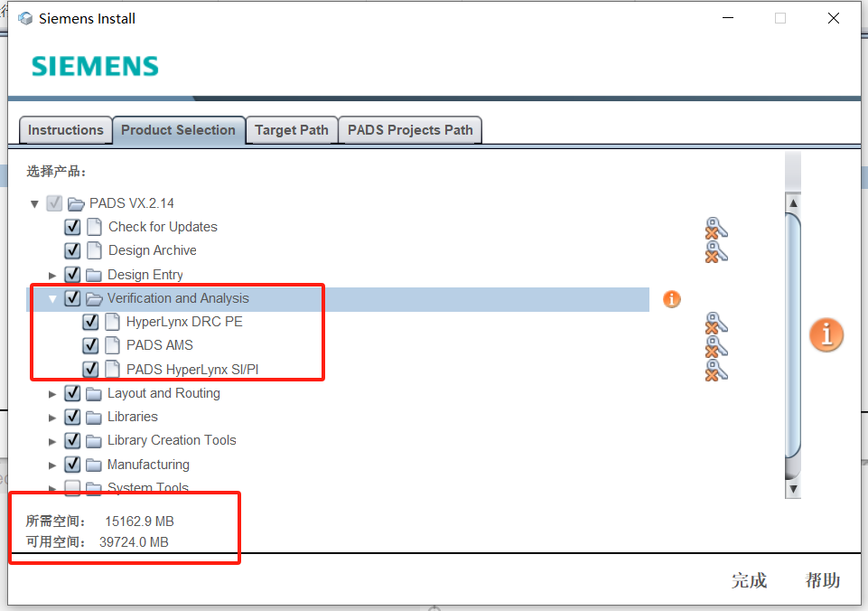Expand the System Tools node
Image resolution: width=868 pixels, height=611 pixels.
[x=52, y=489]
